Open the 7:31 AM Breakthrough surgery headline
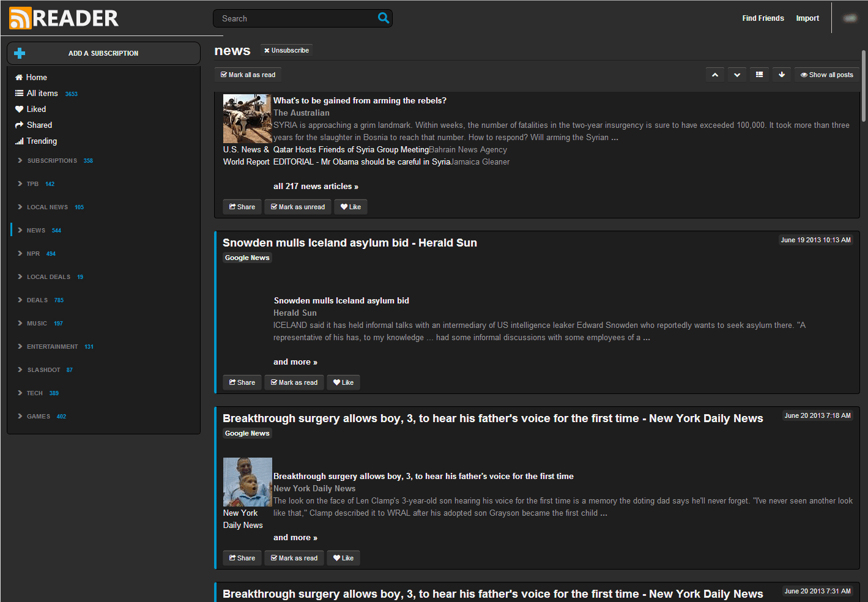Screen dimensions: 868x602 (x=493, y=594)
